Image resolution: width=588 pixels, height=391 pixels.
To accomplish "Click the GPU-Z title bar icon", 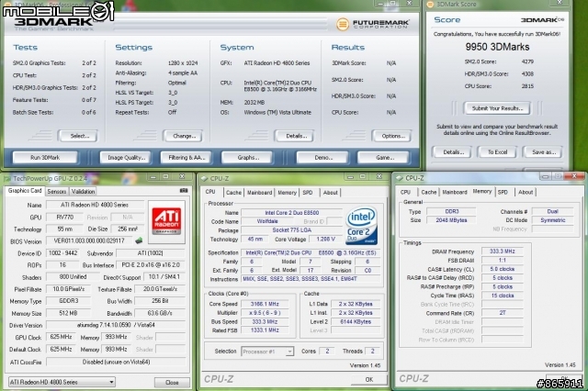I will pyautogui.click(x=7, y=179).
